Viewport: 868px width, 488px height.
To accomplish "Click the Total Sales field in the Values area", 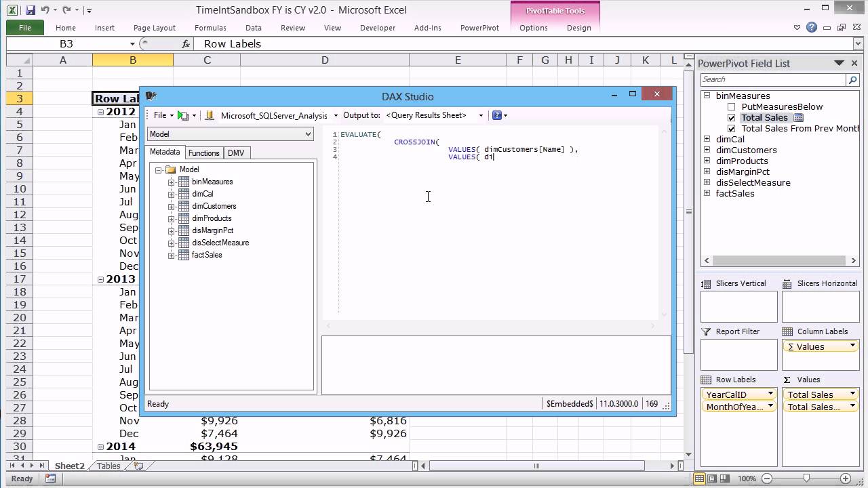I will [x=820, y=394].
